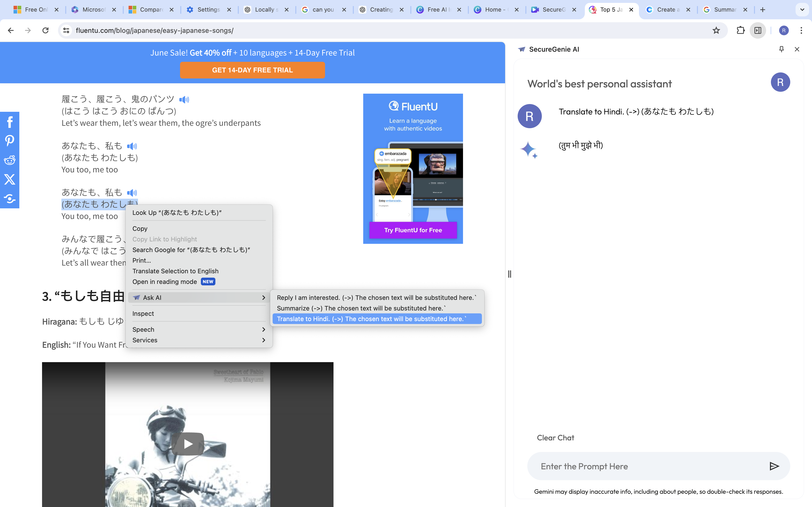This screenshot has width=812, height=507.
Task: Click the Facebook share icon
Action: click(x=10, y=122)
